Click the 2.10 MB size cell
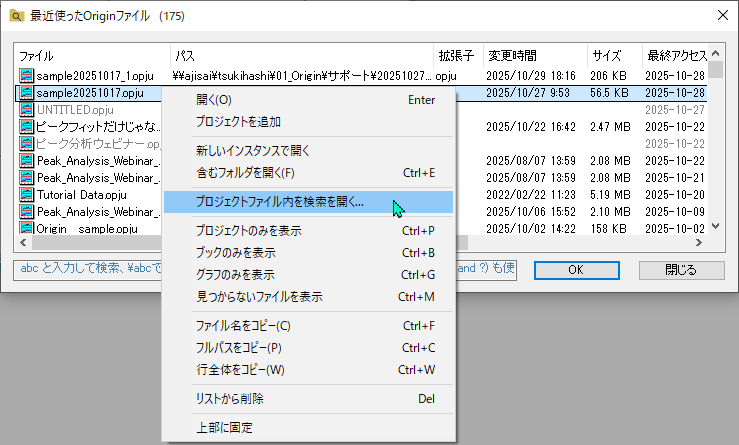 [610, 212]
